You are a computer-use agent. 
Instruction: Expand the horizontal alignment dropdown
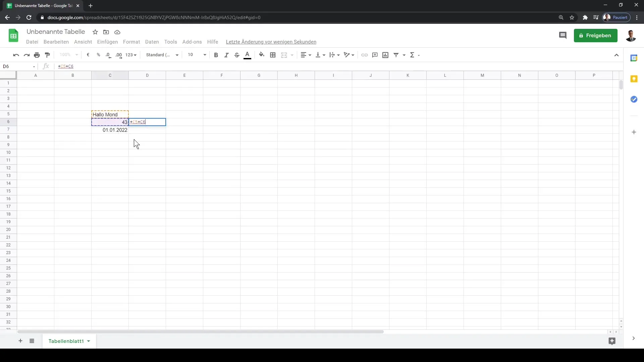point(308,55)
